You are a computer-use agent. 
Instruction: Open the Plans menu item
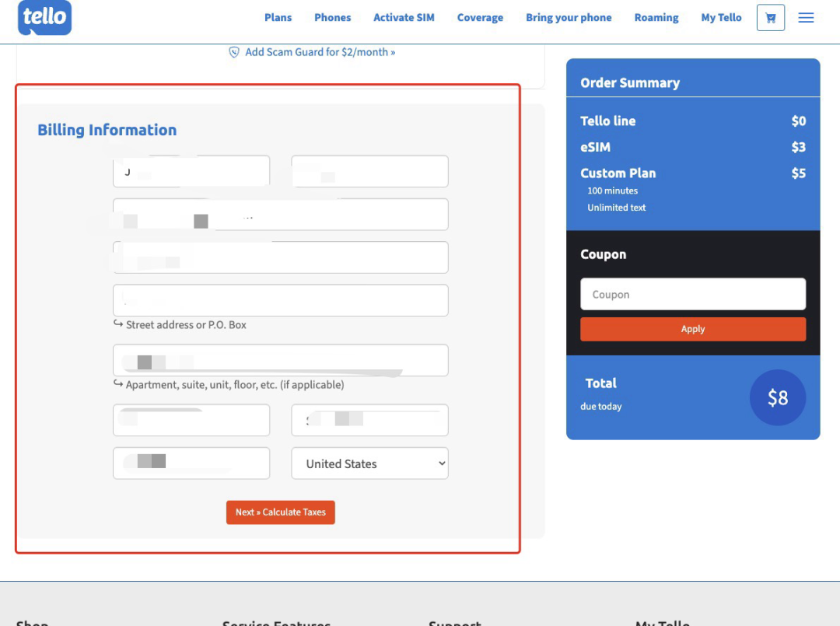tap(278, 18)
